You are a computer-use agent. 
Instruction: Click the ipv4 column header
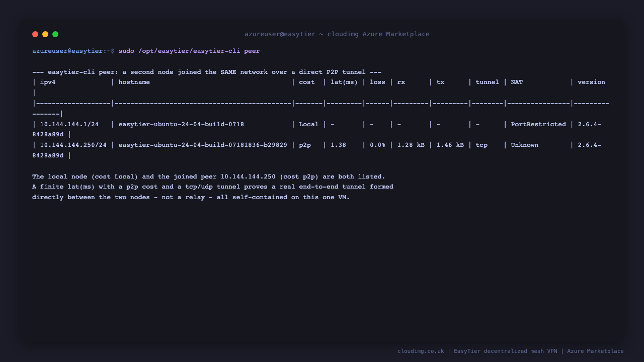[48, 82]
